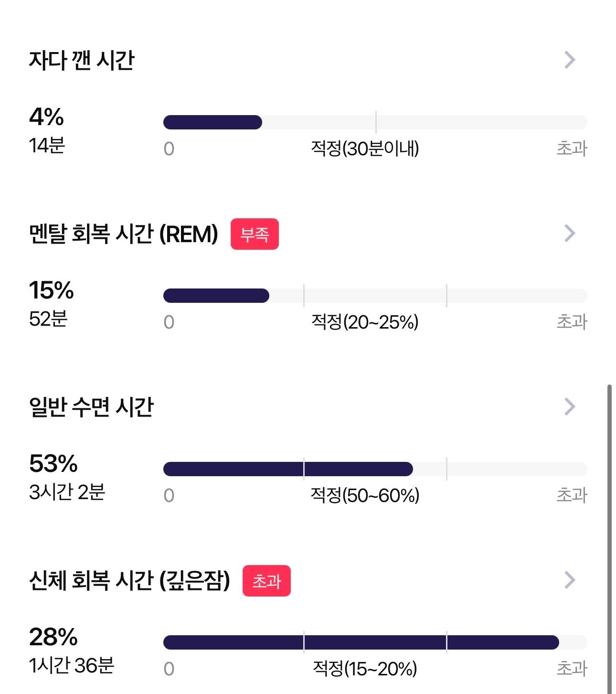
Task: Tap the 1시간 36분 duration text
Action: click(x=72, y=665)
